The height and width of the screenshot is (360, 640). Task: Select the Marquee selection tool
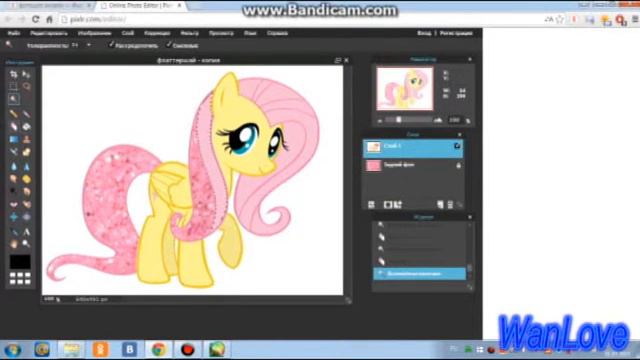click(x=13, y=86)
